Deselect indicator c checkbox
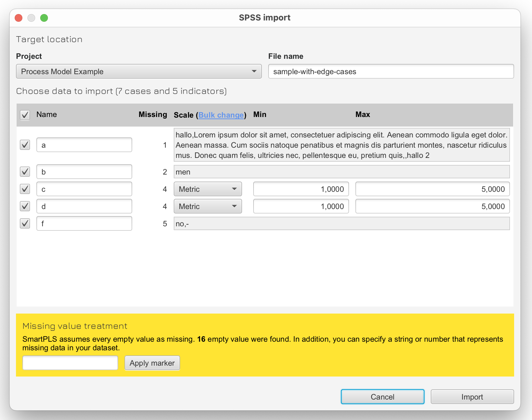532x420 pixels. tap(25, 189)
